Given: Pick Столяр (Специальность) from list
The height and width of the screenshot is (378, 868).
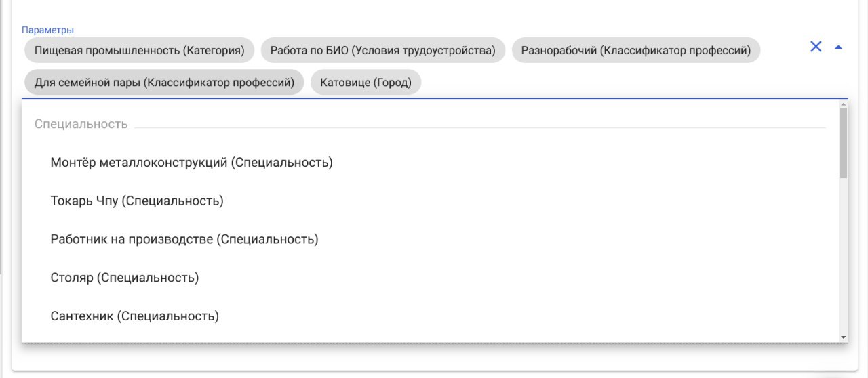Looking at the screenshot, I should pyautogui.click(x=430, y=278).
